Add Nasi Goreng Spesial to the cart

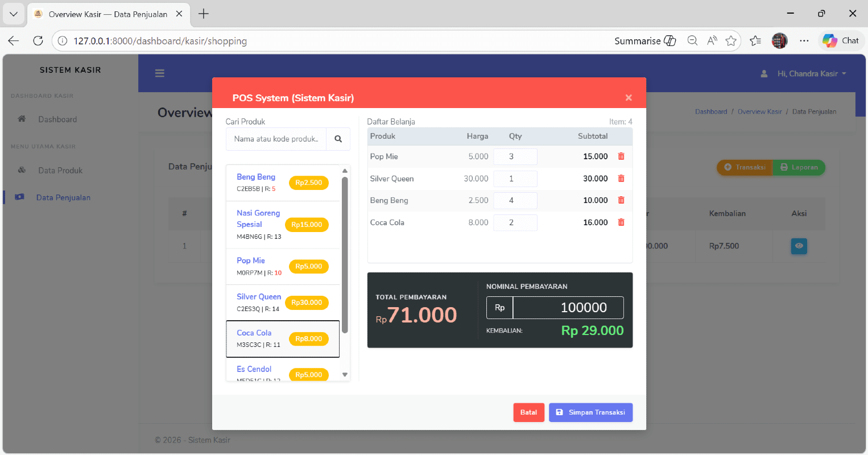coord(283,225)
